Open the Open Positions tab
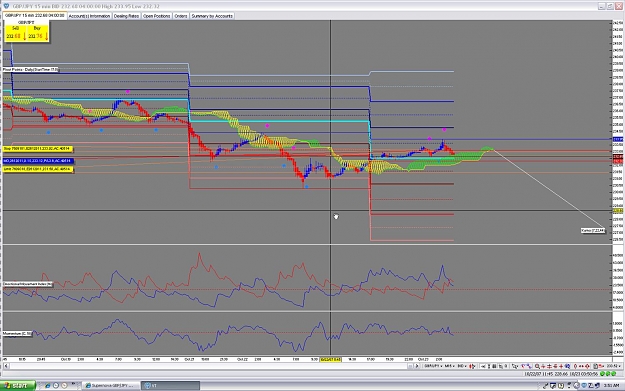The image size is (625, 391). [156, 16]
